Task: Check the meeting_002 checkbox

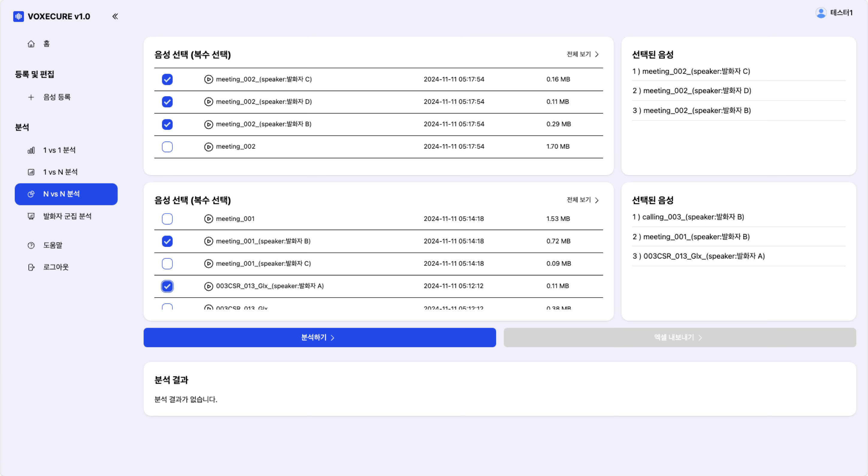Action: (167, 147)
